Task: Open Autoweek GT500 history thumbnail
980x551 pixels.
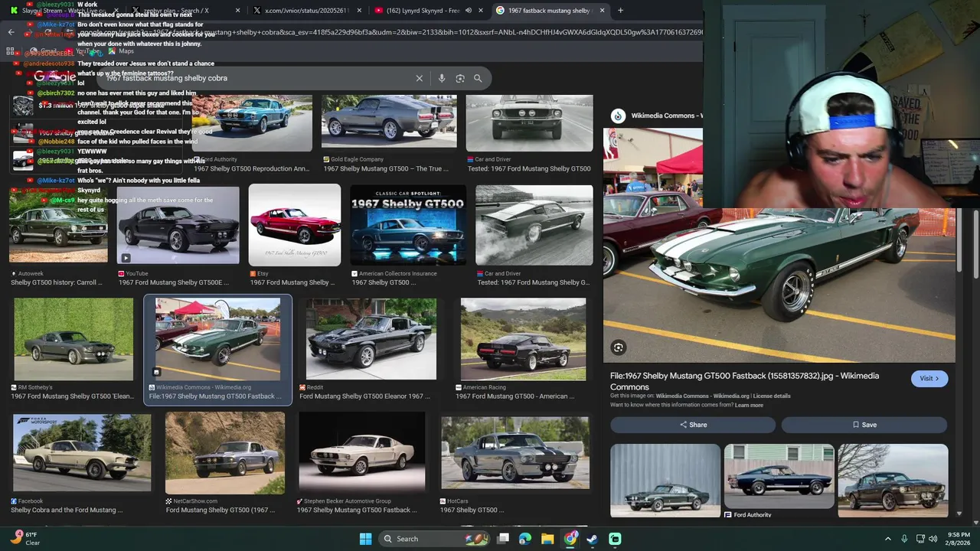Action: [x=58, y=225]
